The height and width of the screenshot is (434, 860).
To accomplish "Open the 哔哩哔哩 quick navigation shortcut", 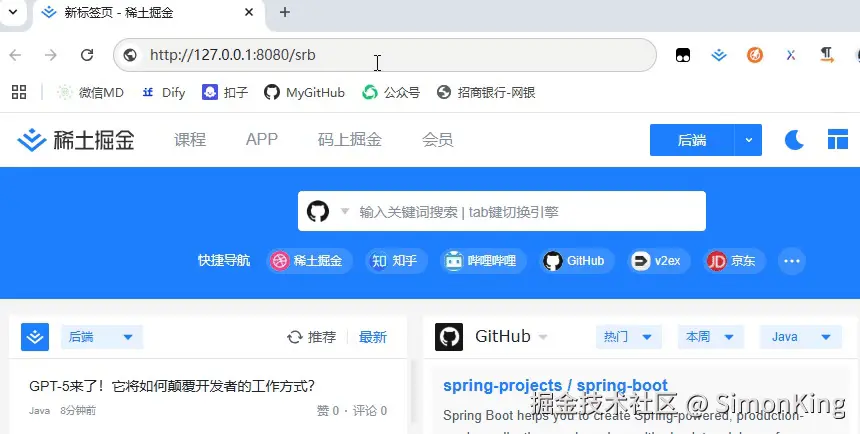I will [483, 261].
